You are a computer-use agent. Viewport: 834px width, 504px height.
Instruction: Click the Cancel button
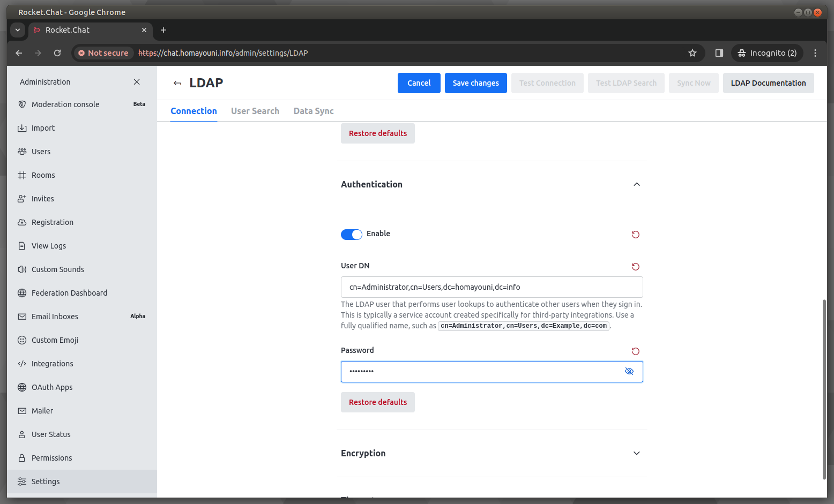pyautogui.click(x=419, y=83)
